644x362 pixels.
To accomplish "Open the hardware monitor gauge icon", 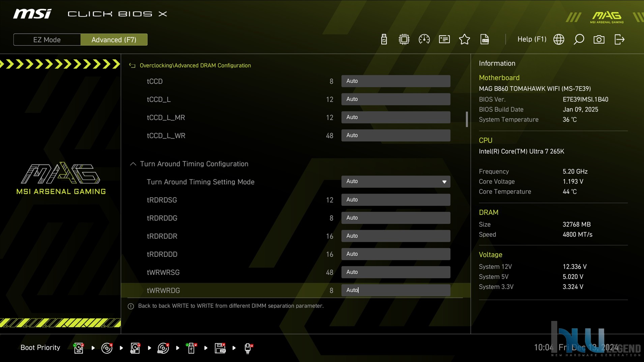I will pyautogui.click(x=424, y=39).
